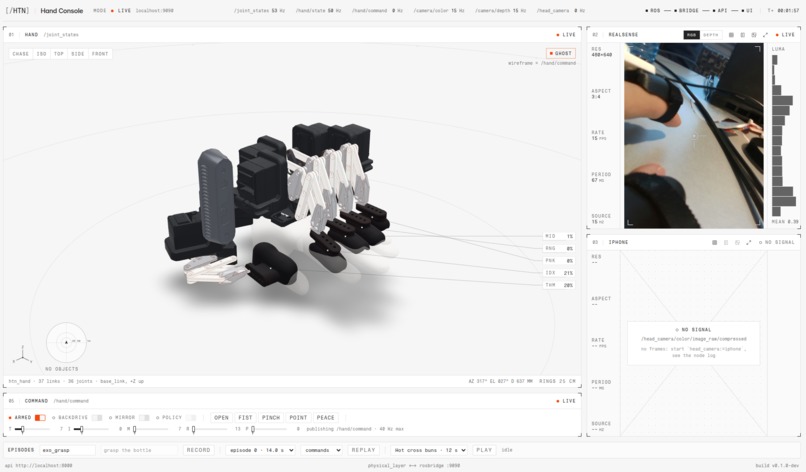
Task: Expand the RealSense panel to fullscreen
Action: coord(765,35)
